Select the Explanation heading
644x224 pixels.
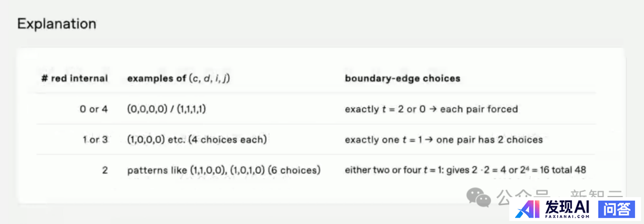coord(57,24)
